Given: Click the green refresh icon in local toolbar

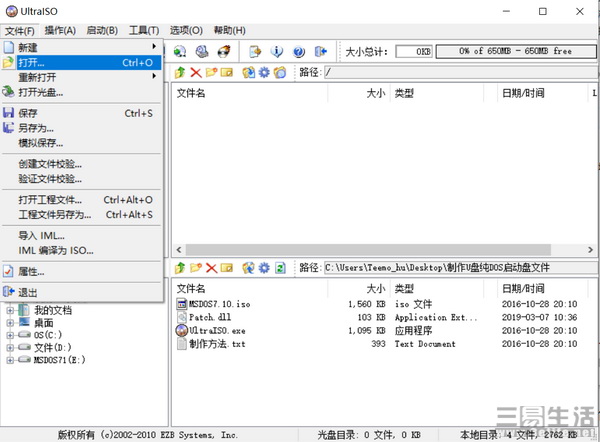Looking at the screenshot, I should pyautogui.click(x=280, y=267).
